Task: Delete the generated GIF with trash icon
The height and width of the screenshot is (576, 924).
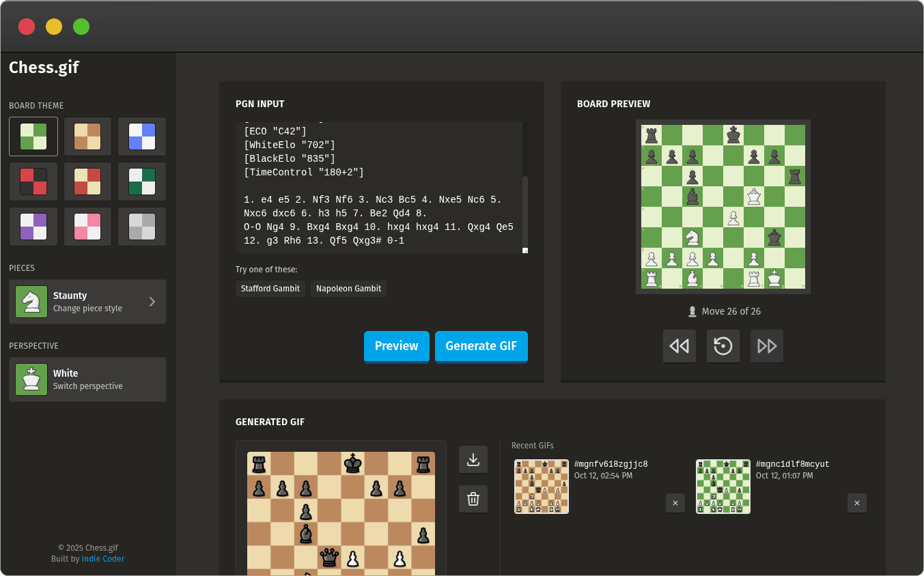Action: click(x=473, y=499)
